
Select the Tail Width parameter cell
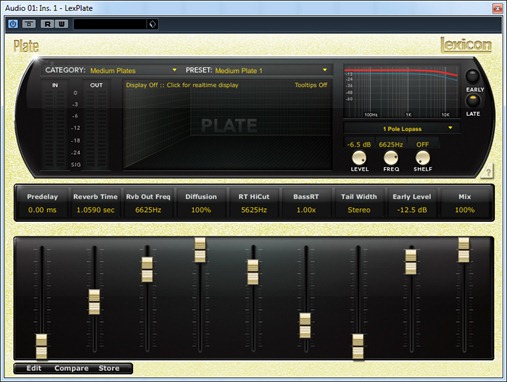tap(359, 203)
